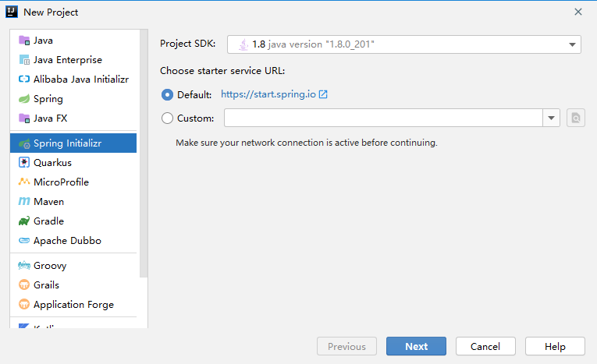Image resolution: width=597 pixels, height=364 pixels.
Task: Click the Apache Dubbo icon
Action: tap(23, 241)
